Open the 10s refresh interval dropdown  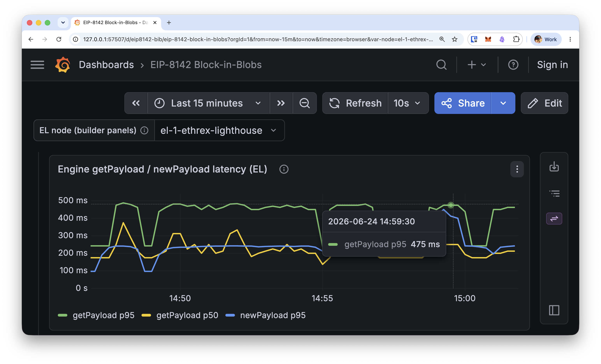[x=408, y=103]
